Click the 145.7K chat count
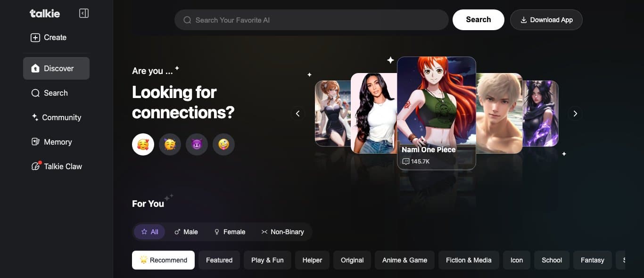 pos(416,161)
